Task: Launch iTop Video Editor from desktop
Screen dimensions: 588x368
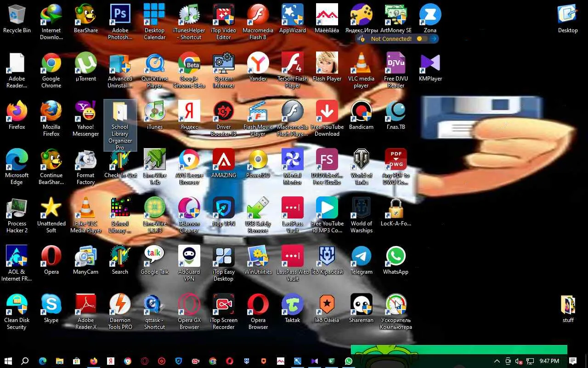Action: click(223, 22)
